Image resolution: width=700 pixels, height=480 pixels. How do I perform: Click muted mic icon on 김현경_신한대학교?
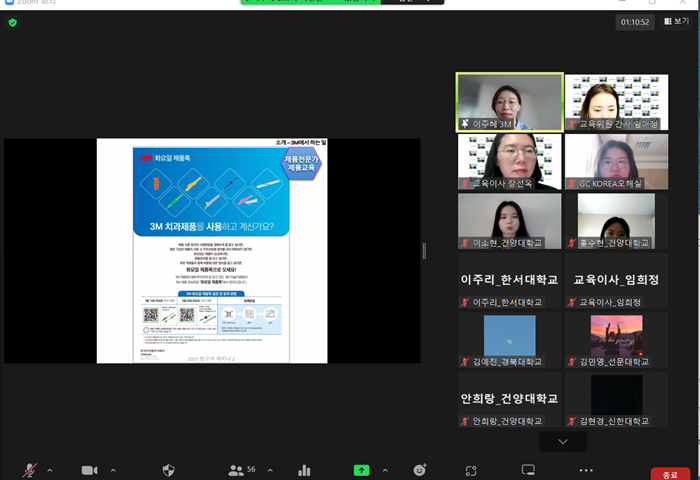pyautogui.click(x=572, y=421)
